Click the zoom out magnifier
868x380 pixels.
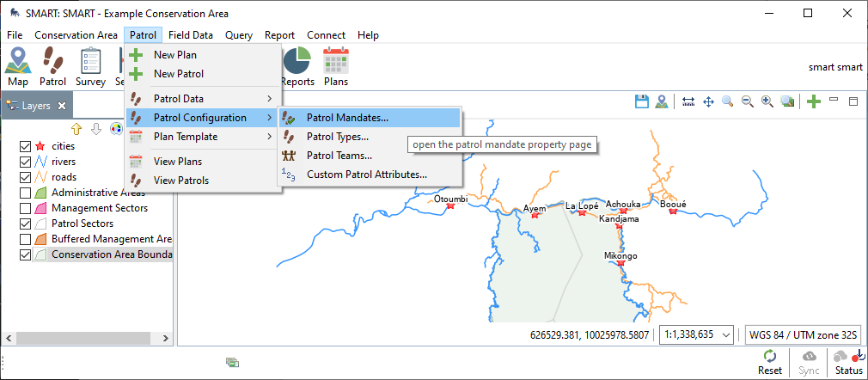[748, 101]
